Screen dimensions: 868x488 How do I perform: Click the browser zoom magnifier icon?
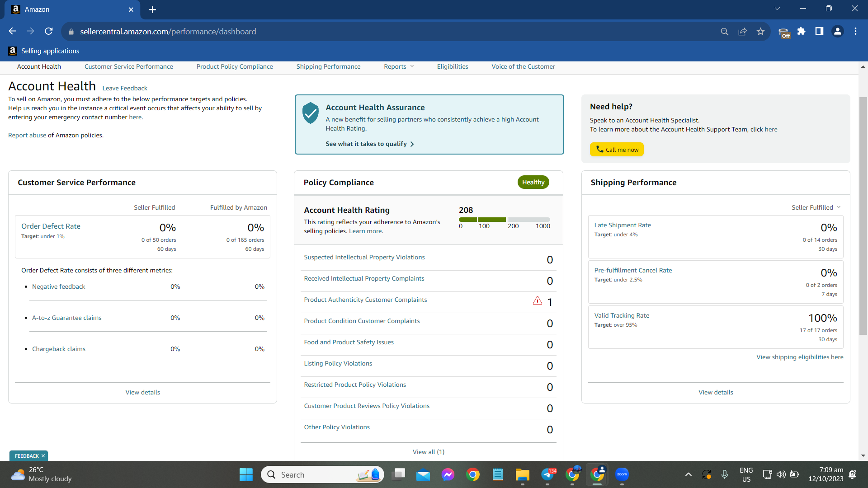pos(724,32)
